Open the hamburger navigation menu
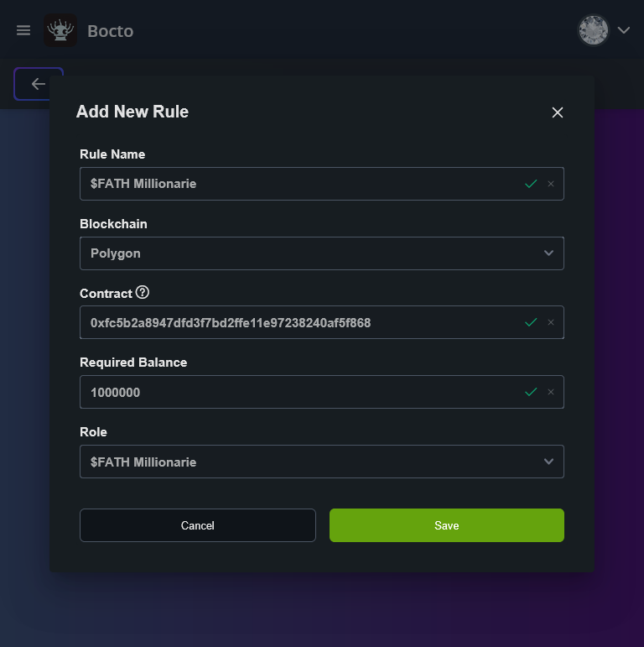Screen dimensions: 644x647 click(23, 30)
